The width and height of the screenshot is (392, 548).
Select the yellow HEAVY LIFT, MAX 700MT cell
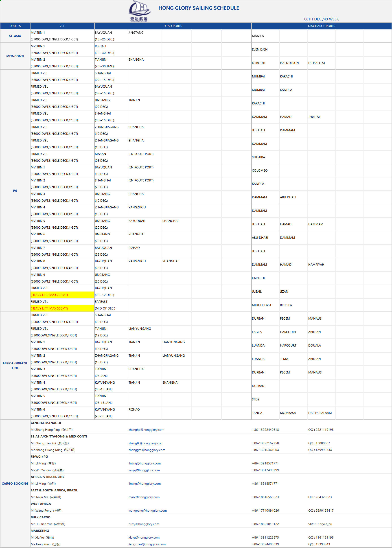(62, 295)
